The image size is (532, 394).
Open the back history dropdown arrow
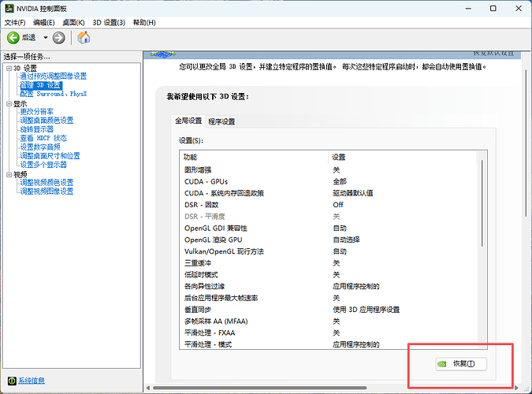pyautogui.click(x=46, y=37)
